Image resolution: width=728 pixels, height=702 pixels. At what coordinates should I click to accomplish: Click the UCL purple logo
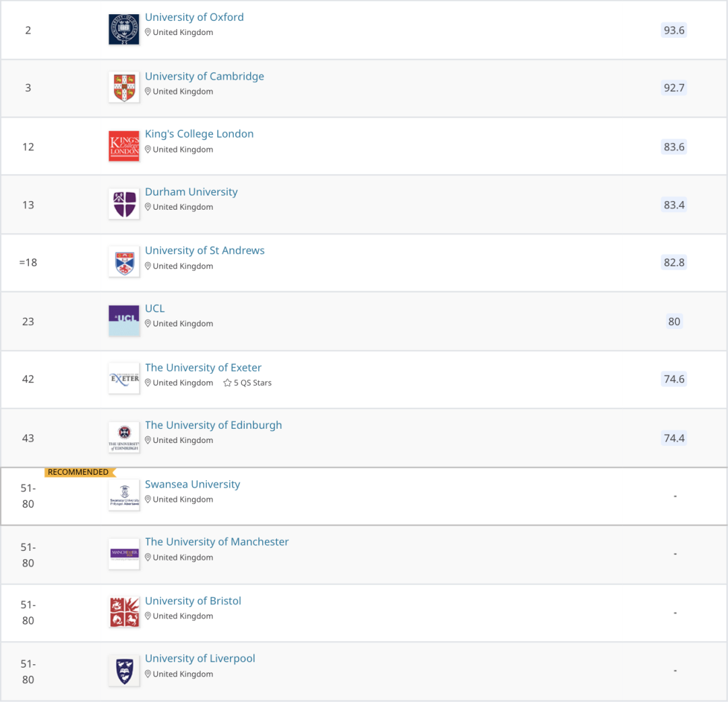[124, 320]
